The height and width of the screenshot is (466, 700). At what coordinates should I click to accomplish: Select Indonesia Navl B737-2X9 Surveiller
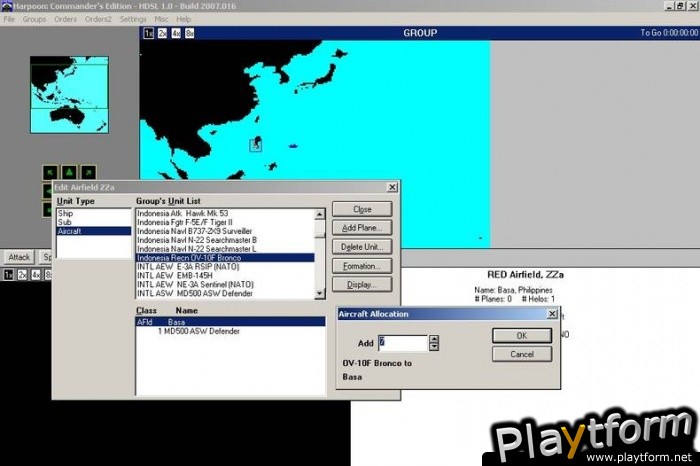225,231
